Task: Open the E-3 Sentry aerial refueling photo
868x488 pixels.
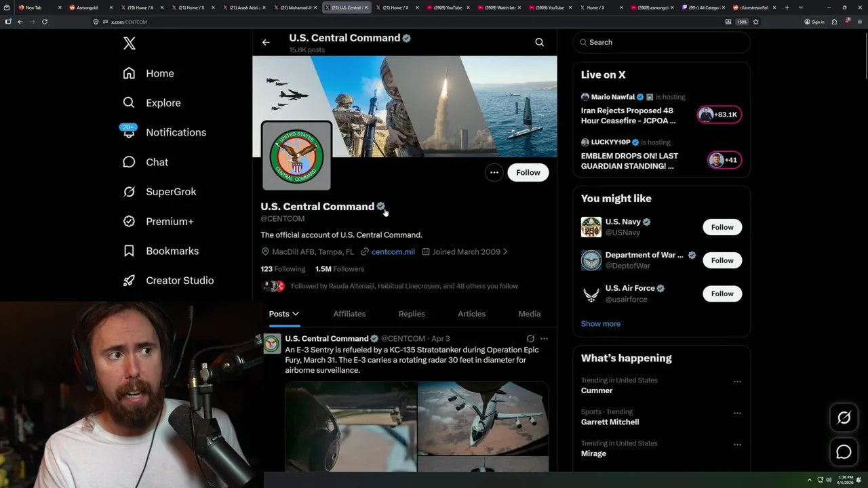Action: pyautogui.click(x=483, y=418)
